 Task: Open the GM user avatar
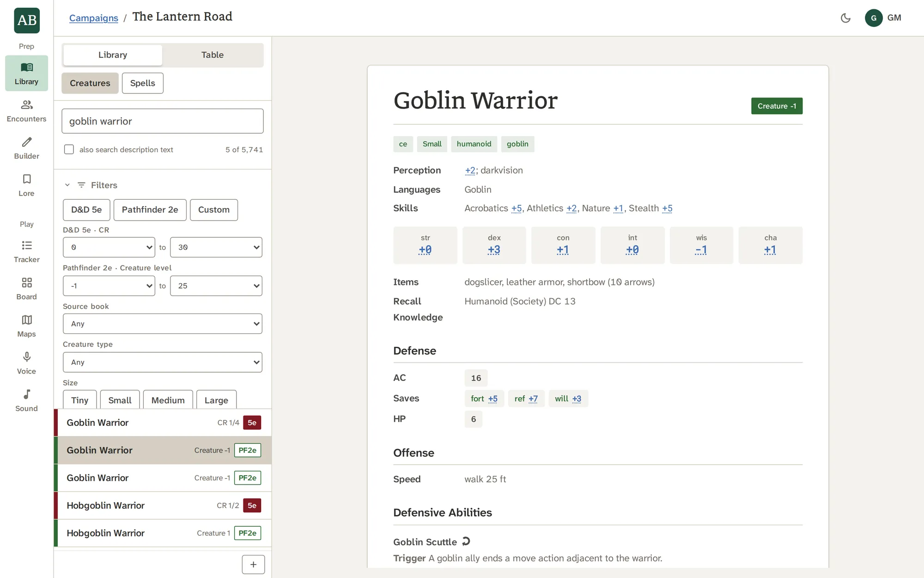(874, 18)
